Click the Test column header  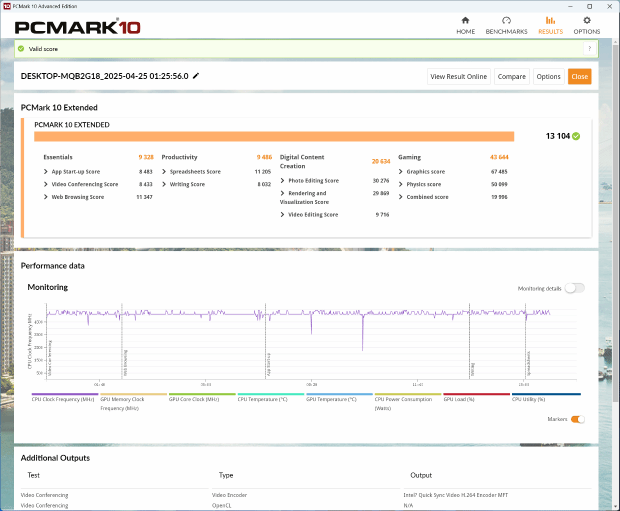click(x=34, y=475)
